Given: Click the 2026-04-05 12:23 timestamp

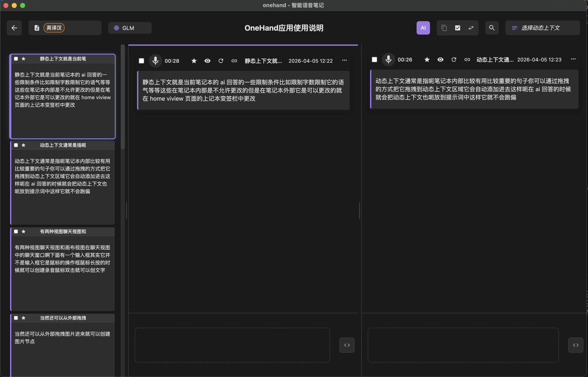Looking at the screenshot, I should pyautogui.click(x=539, y=60).
